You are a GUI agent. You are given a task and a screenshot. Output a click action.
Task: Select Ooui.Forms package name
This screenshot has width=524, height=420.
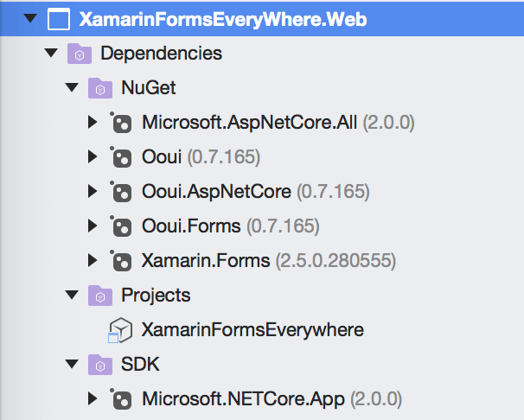[x=191, y=226]
